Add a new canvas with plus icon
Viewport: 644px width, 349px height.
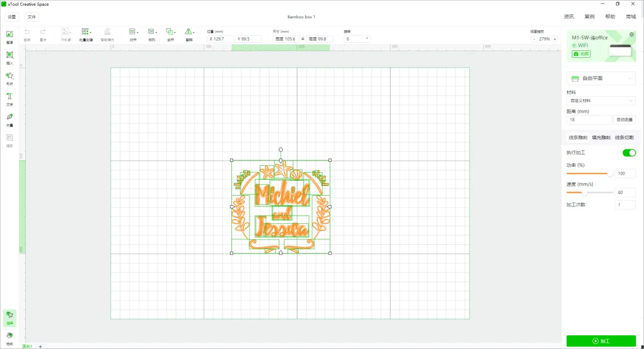[40, 347]
